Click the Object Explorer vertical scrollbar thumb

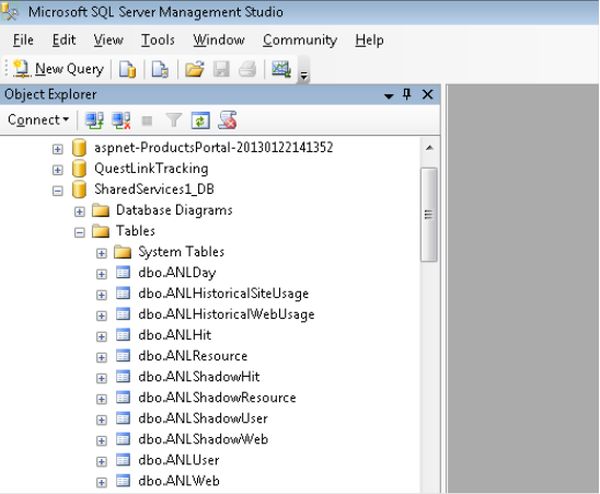429,214
